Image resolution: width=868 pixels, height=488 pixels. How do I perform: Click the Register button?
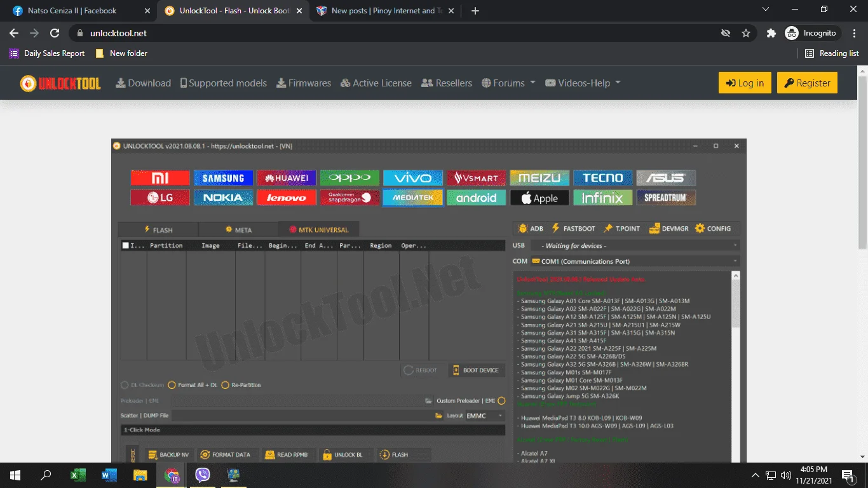pyautogui.click(x=807, y=83)
